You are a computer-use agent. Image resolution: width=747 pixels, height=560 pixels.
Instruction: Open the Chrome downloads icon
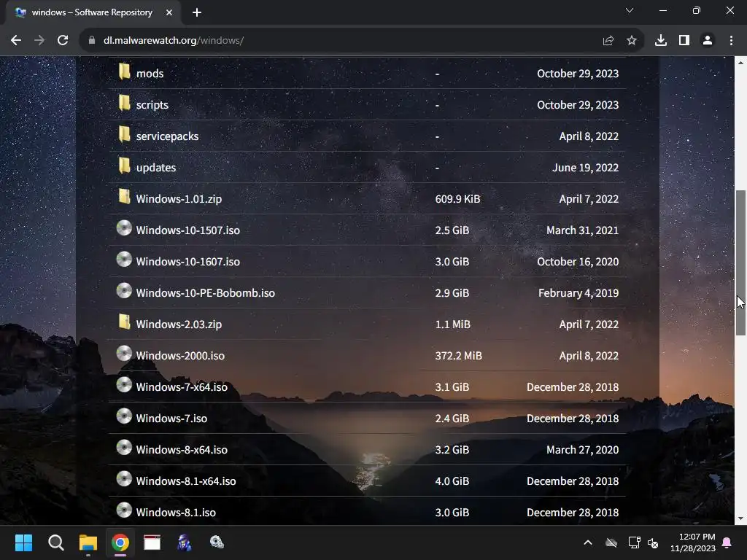click(661, 41)
